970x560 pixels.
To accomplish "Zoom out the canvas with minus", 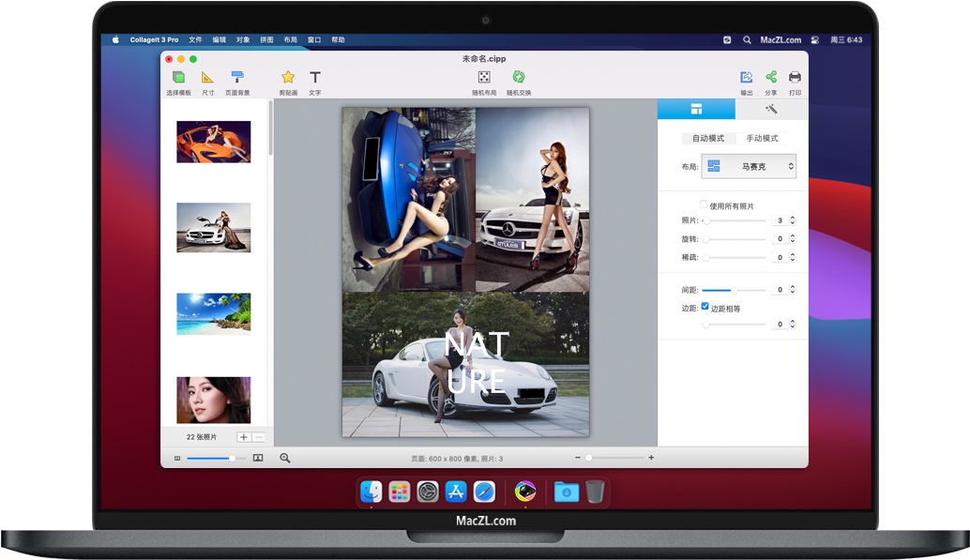I will coord(577,458).
